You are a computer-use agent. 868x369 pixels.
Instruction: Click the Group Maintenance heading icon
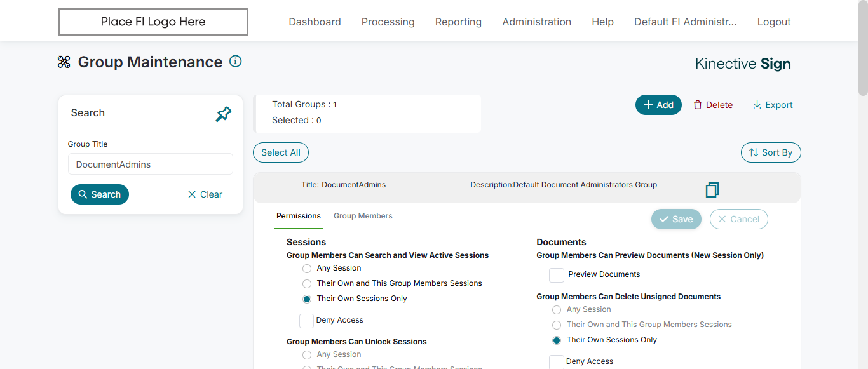click(x=64, y=62)
